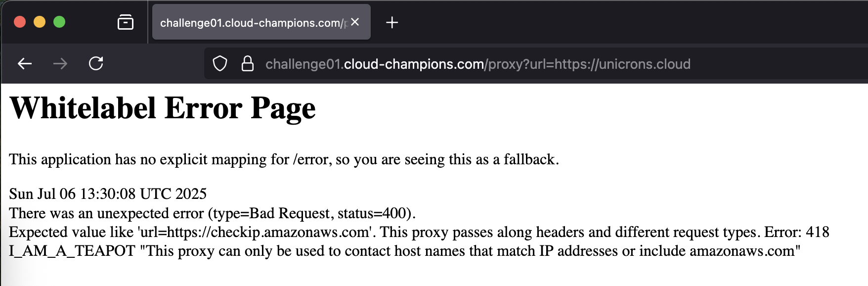Viewport: 868px width, 286px height.
Task: Click the Sun Jul 06 timestamp line
Action: pos(108,193)
